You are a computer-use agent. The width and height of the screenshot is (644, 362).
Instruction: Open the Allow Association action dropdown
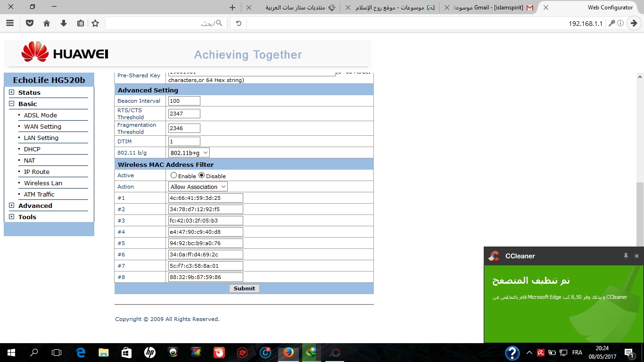coord(198,187)
